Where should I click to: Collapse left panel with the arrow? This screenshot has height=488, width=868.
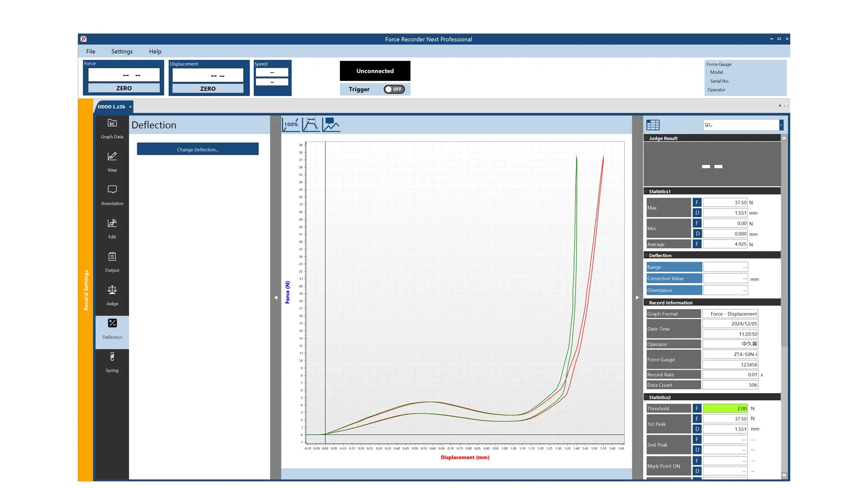[276, 298]
